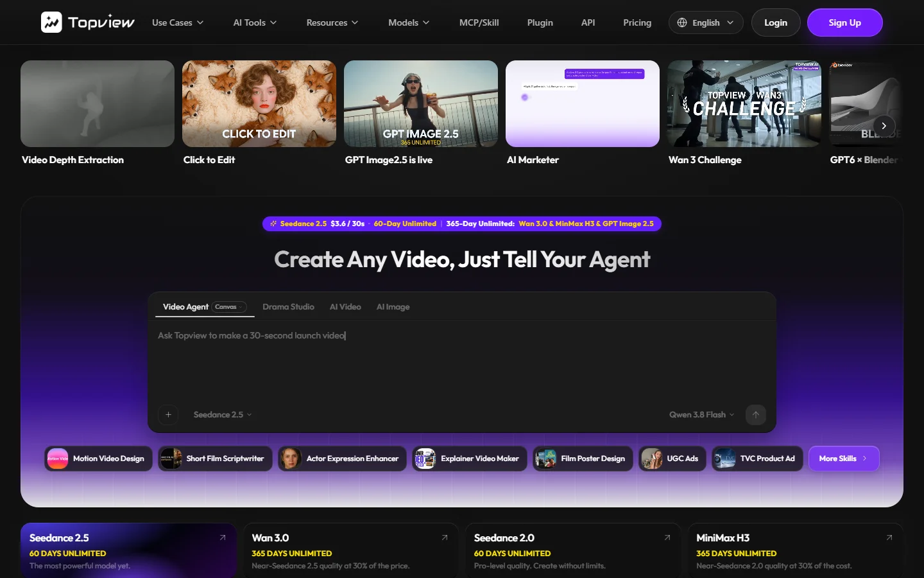
Task: Click the Topview logo icon
Action: tap(51, 22)
